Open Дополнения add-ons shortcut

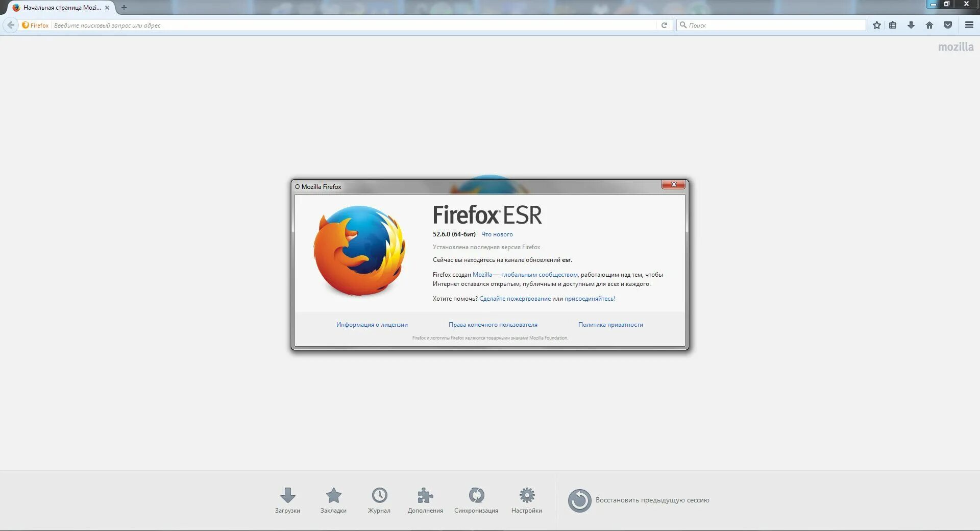(425, 500)
